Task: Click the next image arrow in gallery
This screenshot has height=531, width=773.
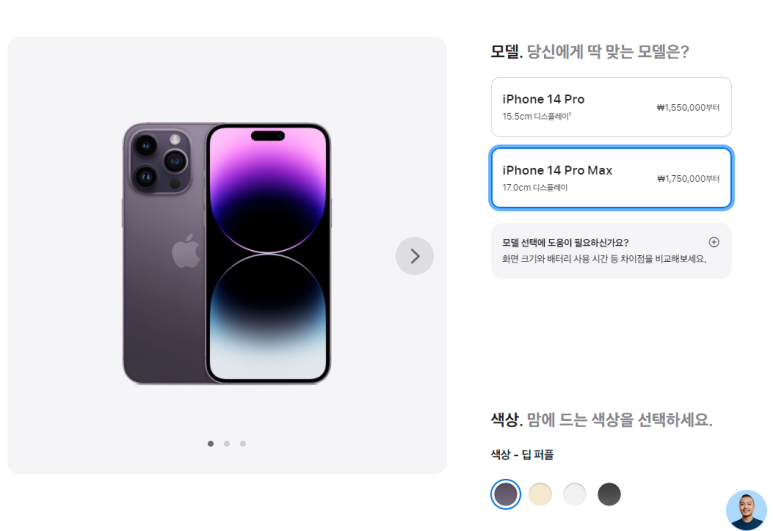Action: click(415, 256)
